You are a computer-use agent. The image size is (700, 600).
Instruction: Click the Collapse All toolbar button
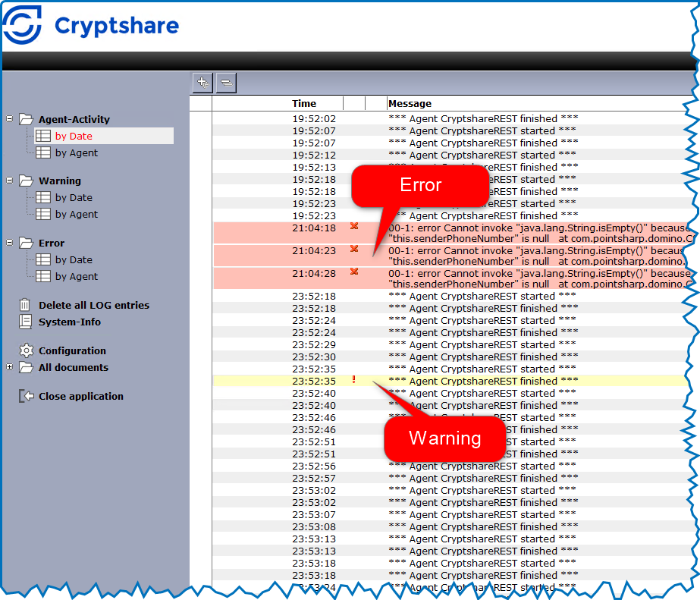pyautogui.click(x=226, y=82)
